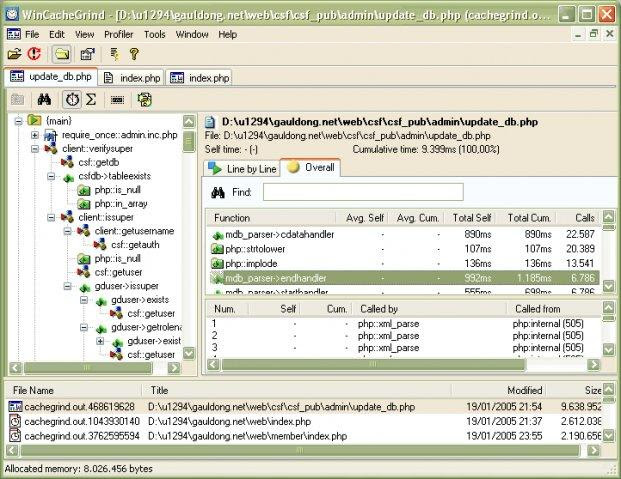
Task: Open the Profiler menu
Action: click(119, 34)
